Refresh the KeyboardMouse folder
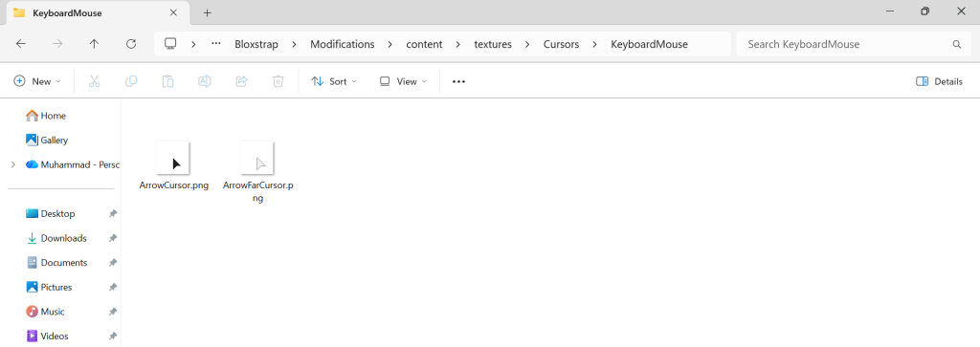The width and height of the screenshot is (980, 347). coord(130,44)
